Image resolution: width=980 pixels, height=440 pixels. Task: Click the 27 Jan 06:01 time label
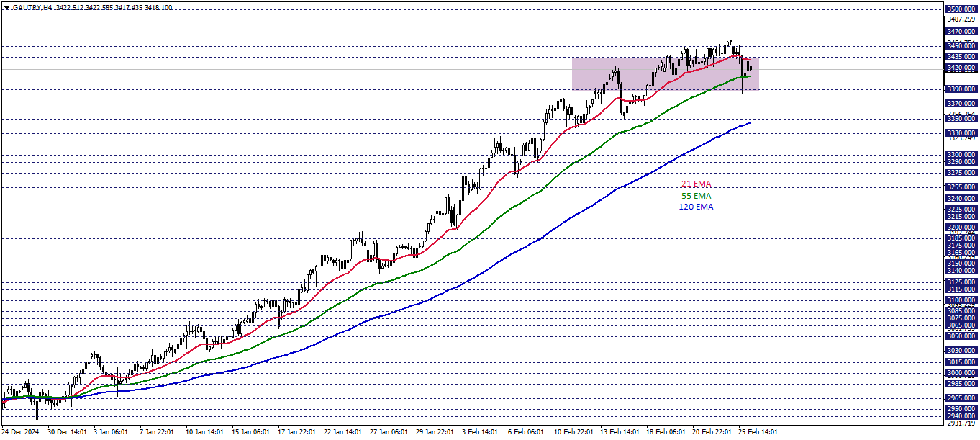click(x=389, y=432)
